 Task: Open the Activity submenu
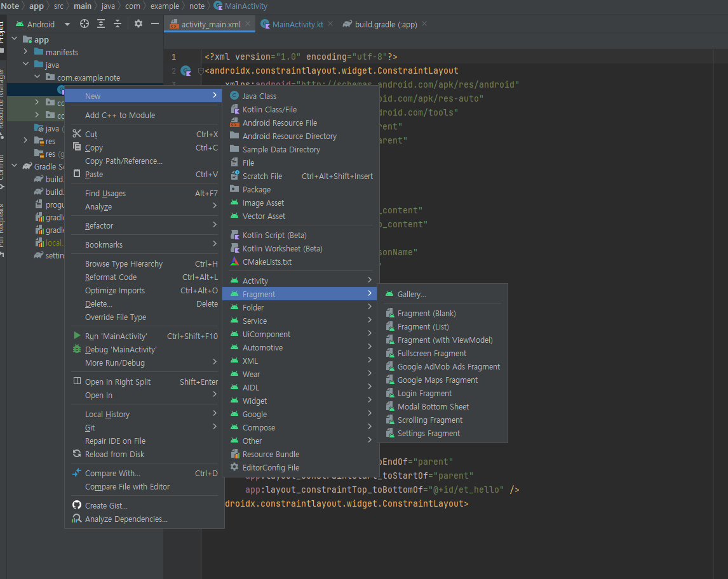[x=300, y=281]
